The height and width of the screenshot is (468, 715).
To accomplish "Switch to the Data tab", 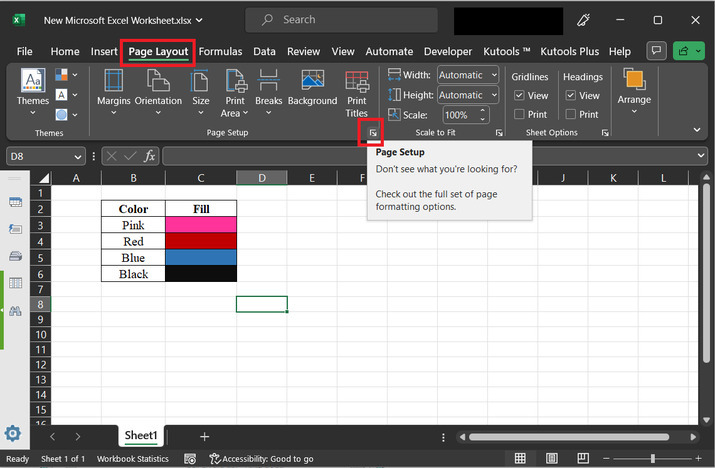I will pos(264,52).
